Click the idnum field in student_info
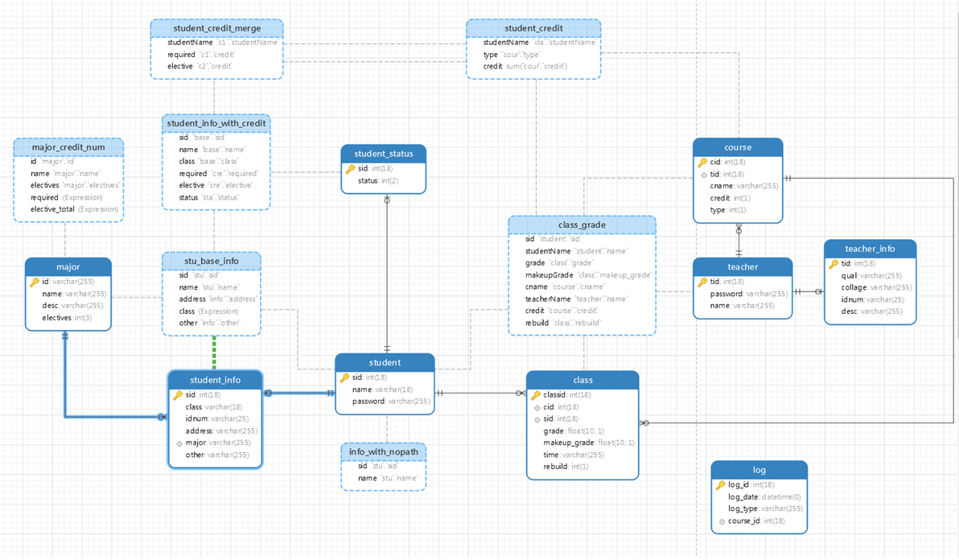The image size is (959, 560). [x=217, y=419]
